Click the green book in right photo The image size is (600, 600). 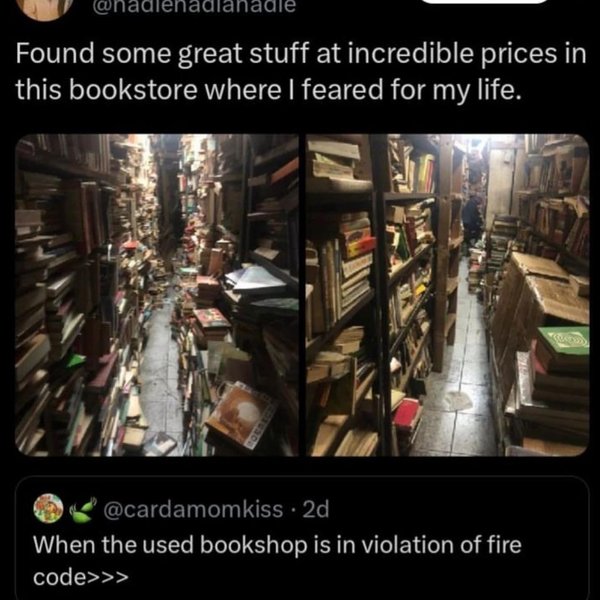[x=562, y=341]
